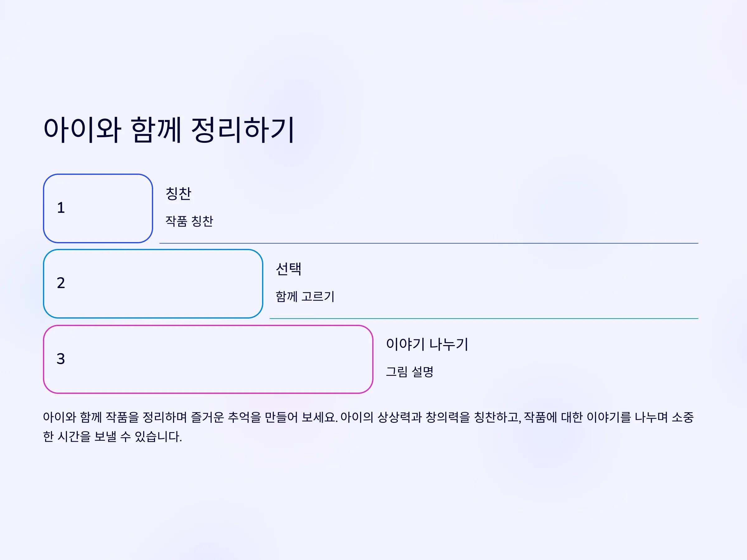Click the word 함께 in the slide title
747x560 pixels.
point(156,130)
